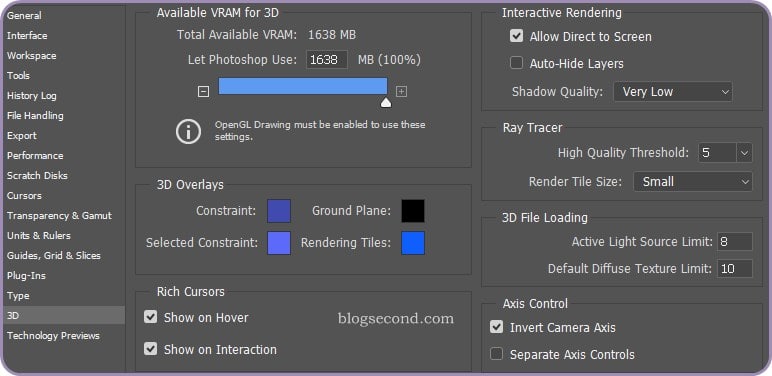Click the Let Photoshop Use field
The width and height of the screenshot is (772, 376).
coord(327,60)
